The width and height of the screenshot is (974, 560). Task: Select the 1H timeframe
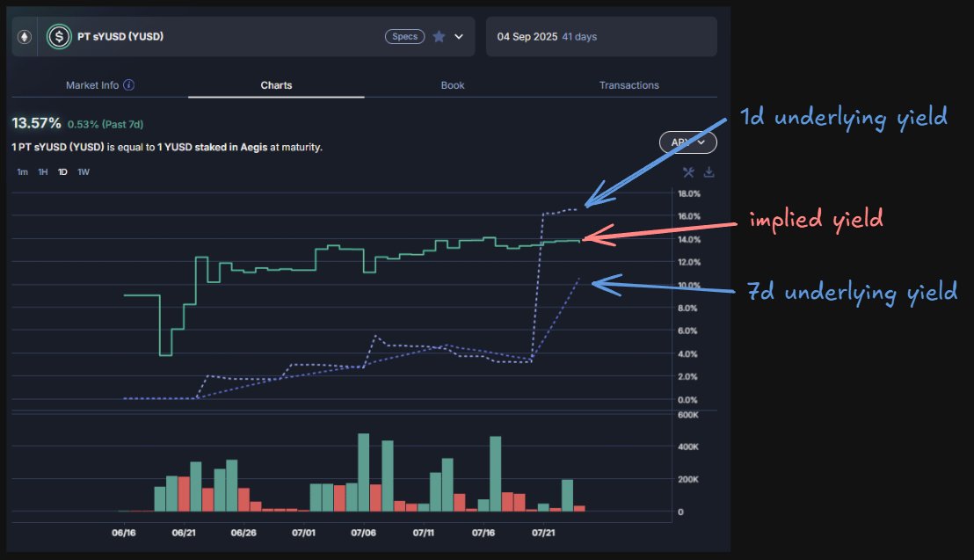click(43, 172)
